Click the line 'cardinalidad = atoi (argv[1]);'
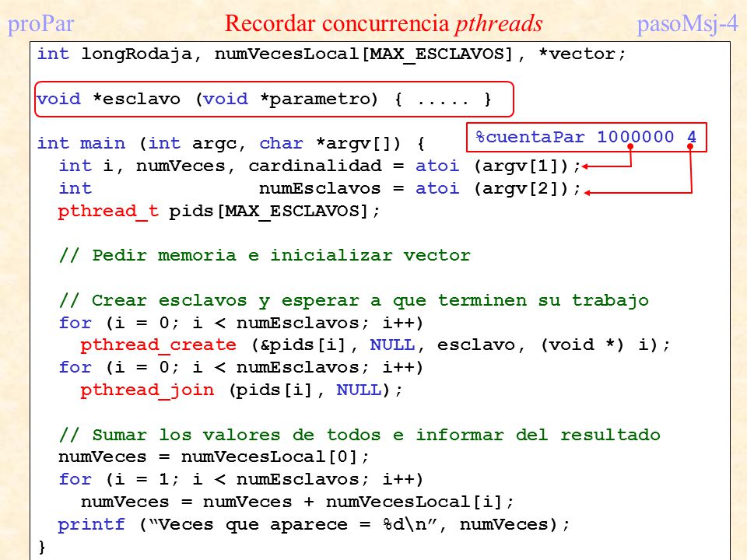This screenshot has width=747, height=560. pyautogui.click(x=320, y=166)
